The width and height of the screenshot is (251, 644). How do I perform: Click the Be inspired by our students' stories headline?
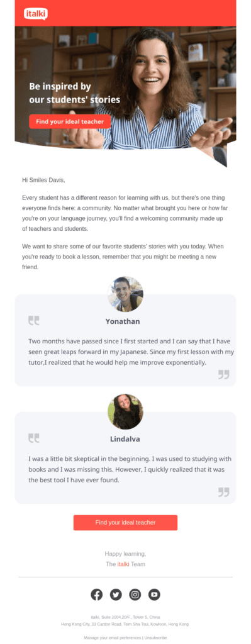(75, 93)
